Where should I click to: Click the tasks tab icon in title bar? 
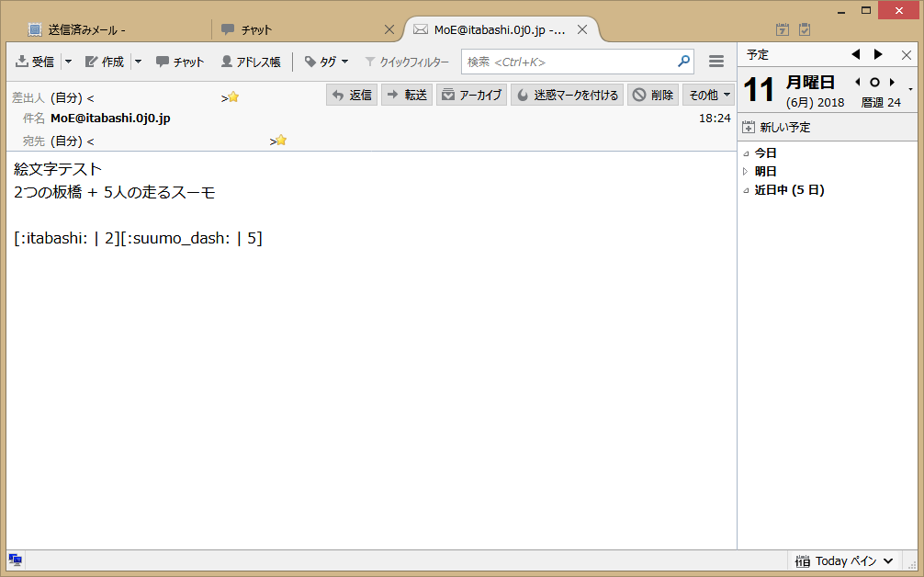pos(805,29)
